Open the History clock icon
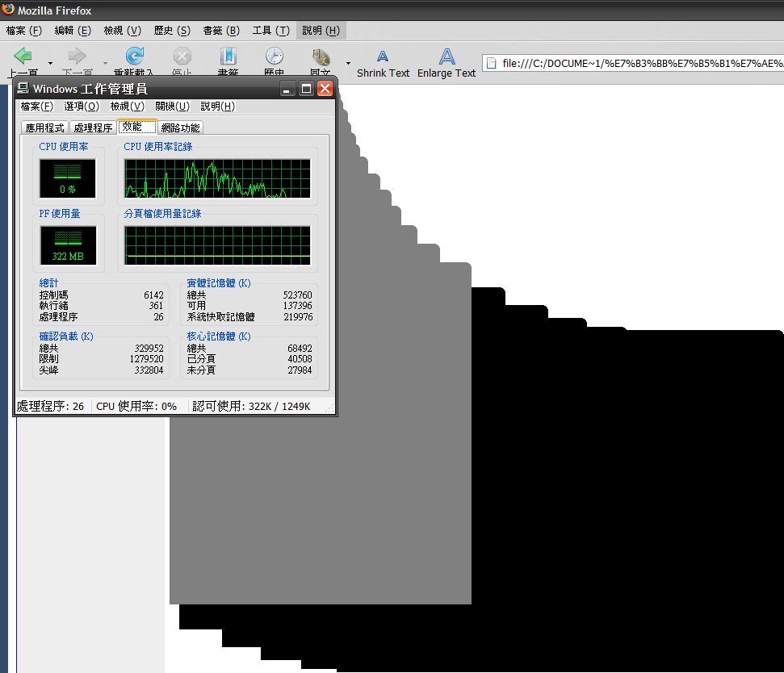Image resolution: width=784 pixels, height=673 pixels. point(275,56)
